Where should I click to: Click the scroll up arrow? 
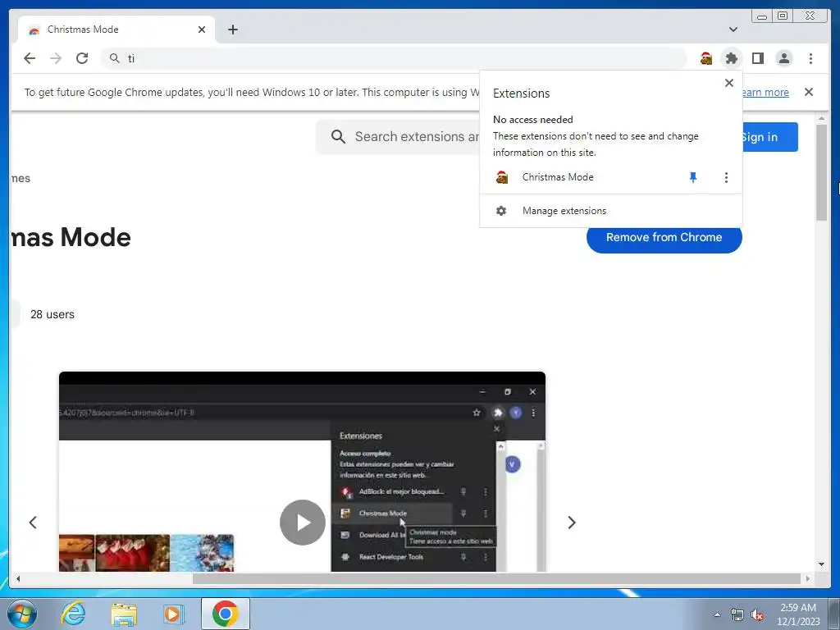tap(821, 118)
